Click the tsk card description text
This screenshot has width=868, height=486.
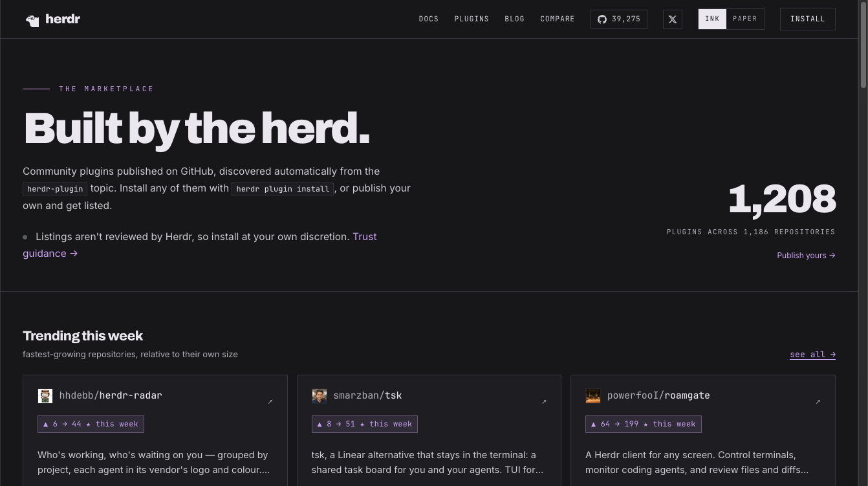point(428,463)
